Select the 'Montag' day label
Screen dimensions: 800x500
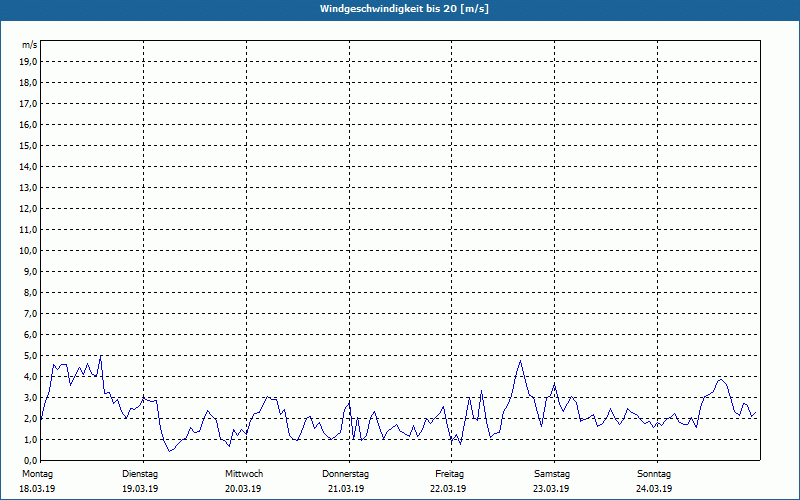click(x=37, y=474)
